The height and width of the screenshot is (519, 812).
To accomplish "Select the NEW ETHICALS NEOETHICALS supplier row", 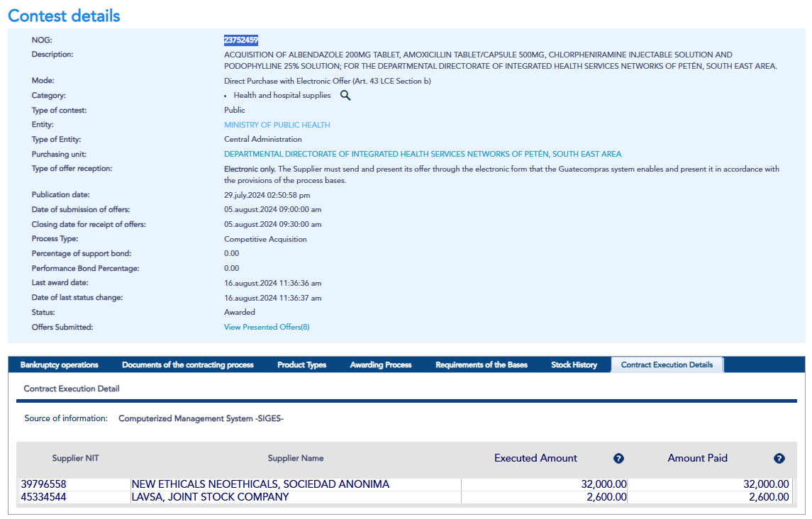I will click(260, 484).
